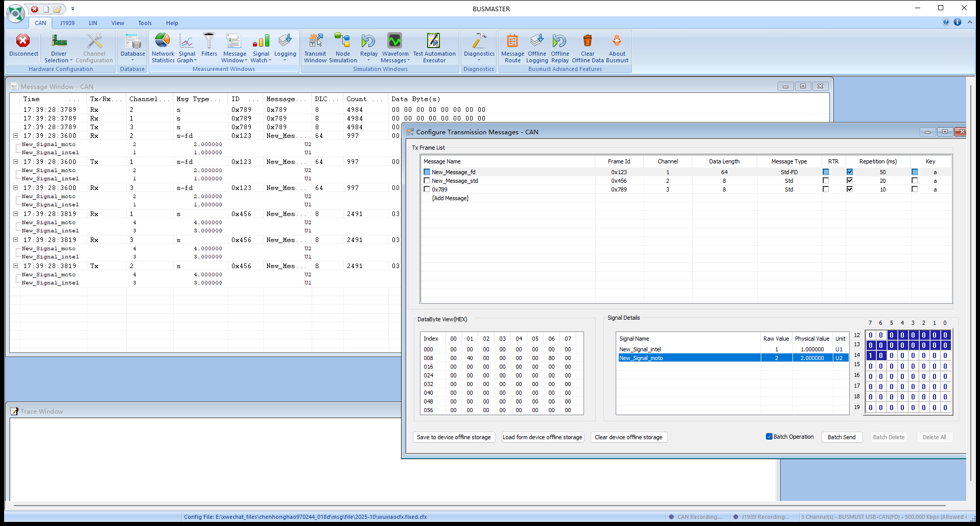Open the Transmit Window
This screenshot has height=526, width=980.
pos(315,49)
